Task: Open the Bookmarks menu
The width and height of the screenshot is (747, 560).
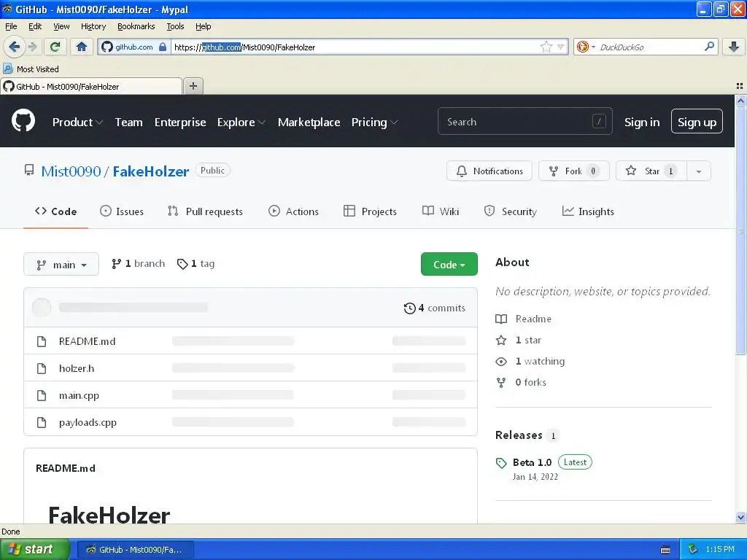Action: [136, 26]
